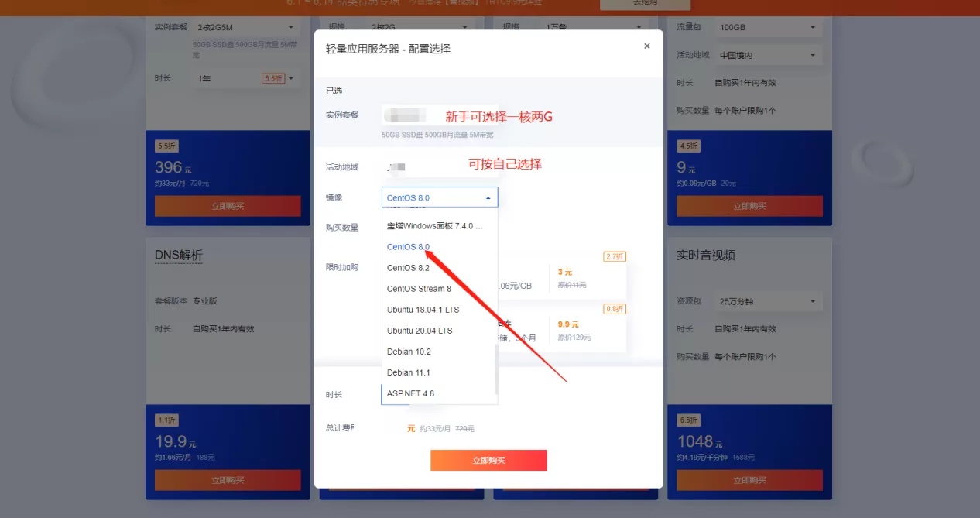The width and height of the screenshot is (980, 518).
Task: Open the 规格 1万条 dropdown behind the dialog
Action: [593, 26]
